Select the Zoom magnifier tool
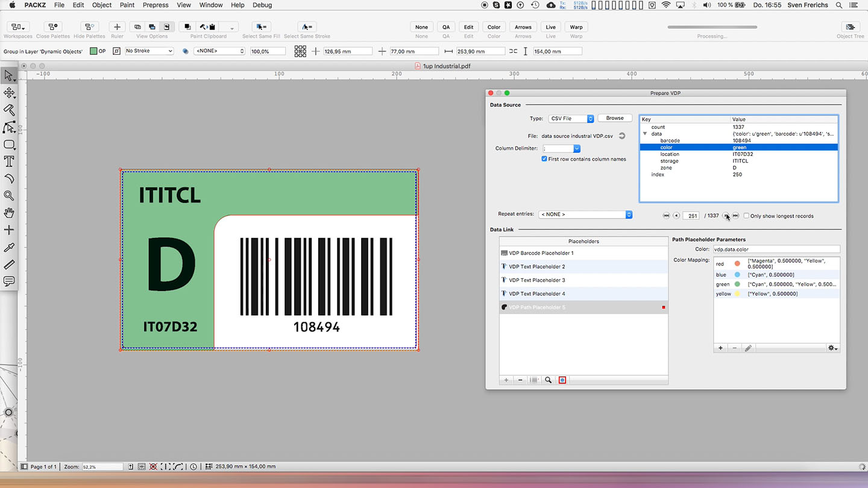Viewport: 868px width, 488px height. [x=8, y=196]
